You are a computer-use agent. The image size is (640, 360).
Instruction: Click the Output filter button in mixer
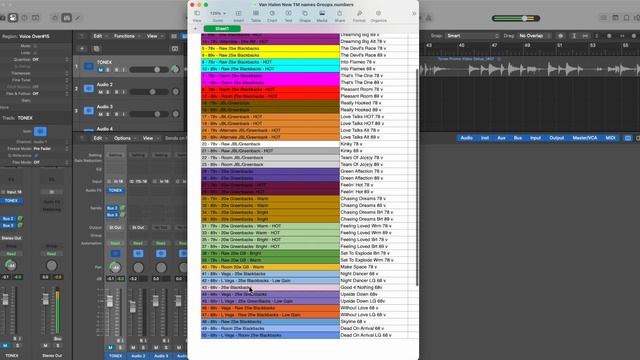[x=556, y=138]
